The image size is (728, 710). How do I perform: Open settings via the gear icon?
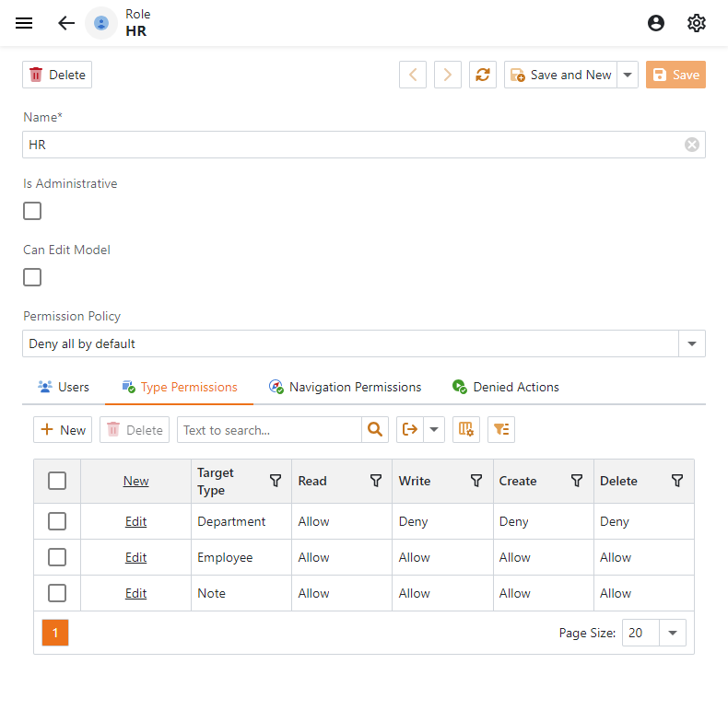pyautogui.click(x=696, y=23)
